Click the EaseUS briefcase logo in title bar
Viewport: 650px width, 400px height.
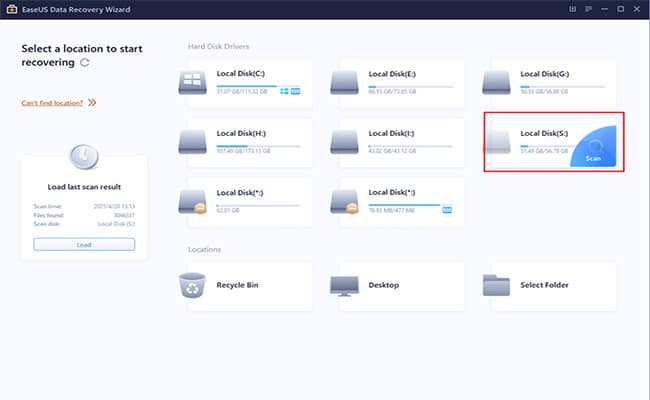[x=12, y=9]
